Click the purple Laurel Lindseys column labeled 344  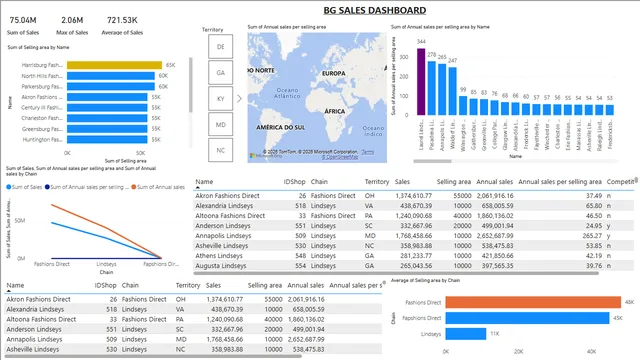(x=421, y=82)
